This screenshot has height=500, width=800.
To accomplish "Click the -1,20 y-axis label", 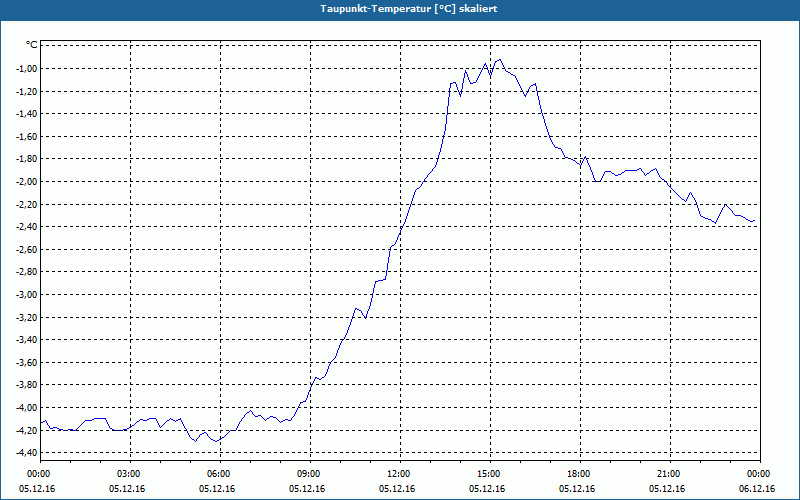I will [x=28, y=91].
